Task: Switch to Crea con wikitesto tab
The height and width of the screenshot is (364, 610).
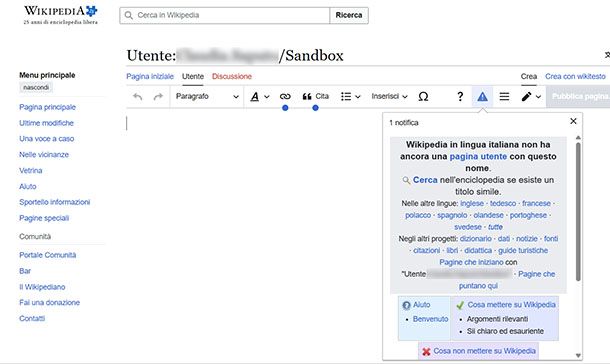Action: [575, 76]
